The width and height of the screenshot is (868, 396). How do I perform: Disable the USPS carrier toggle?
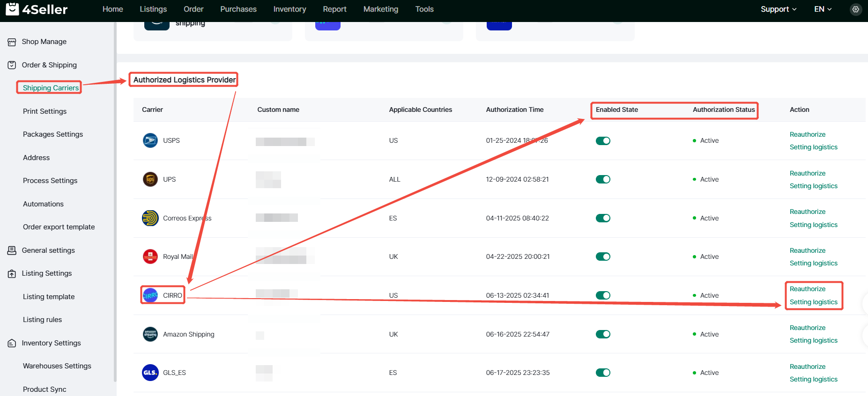[603, 141]
